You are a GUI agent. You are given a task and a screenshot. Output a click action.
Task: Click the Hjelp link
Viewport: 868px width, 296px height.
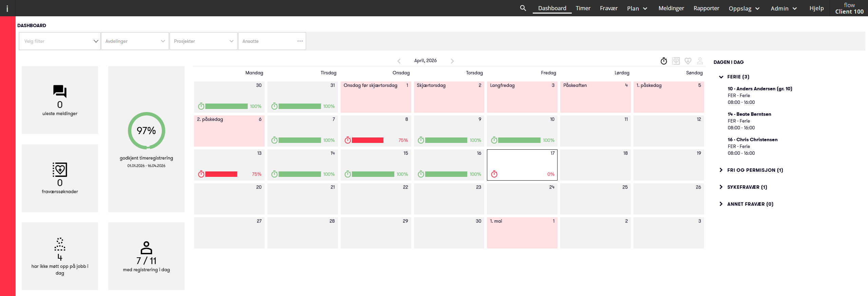coord(816,8)
